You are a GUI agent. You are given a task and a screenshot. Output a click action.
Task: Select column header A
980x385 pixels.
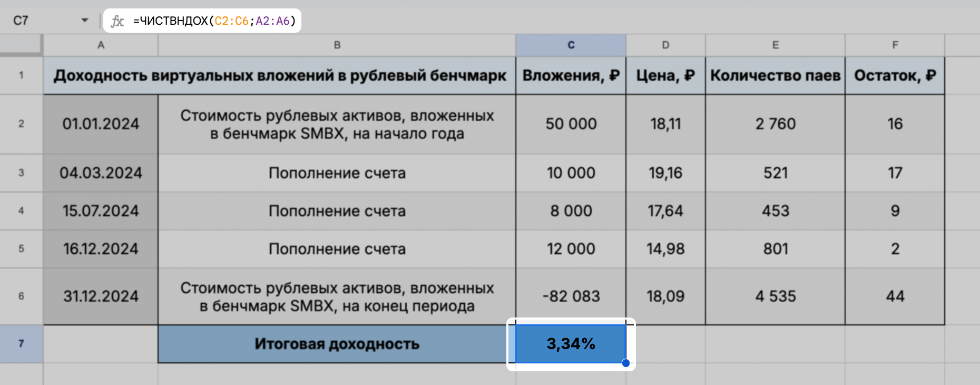100,45
